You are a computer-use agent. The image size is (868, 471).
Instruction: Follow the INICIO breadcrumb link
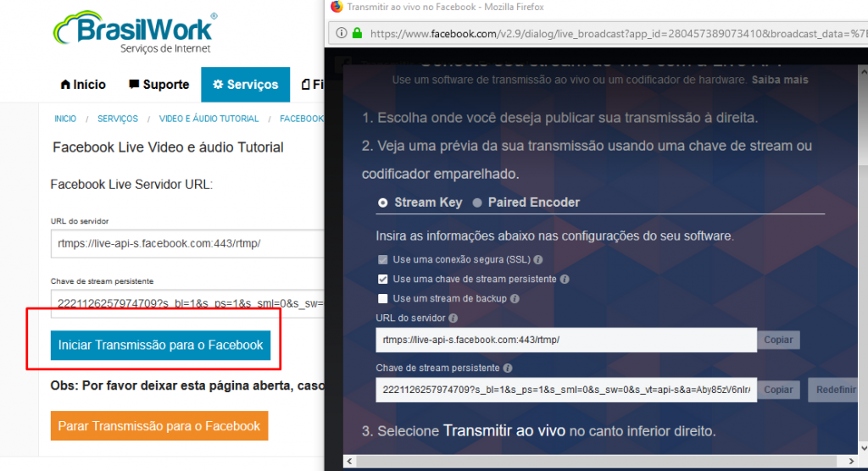pyautogui.click(x=65, y=119)
